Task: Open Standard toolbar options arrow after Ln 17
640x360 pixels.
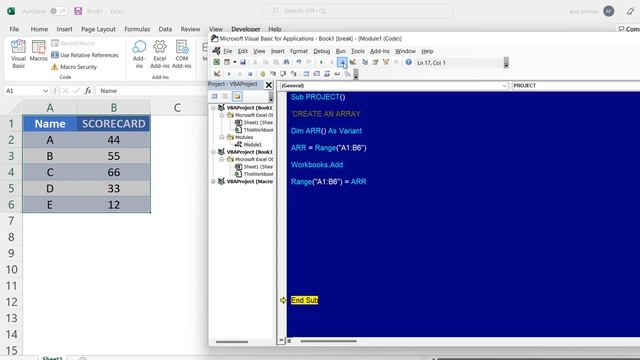Action: pyautogui.click(x=506, y=62)
